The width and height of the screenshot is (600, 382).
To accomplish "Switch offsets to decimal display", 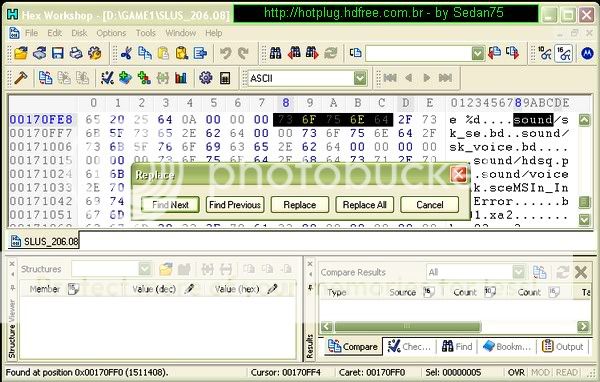I will click(544, 53).
